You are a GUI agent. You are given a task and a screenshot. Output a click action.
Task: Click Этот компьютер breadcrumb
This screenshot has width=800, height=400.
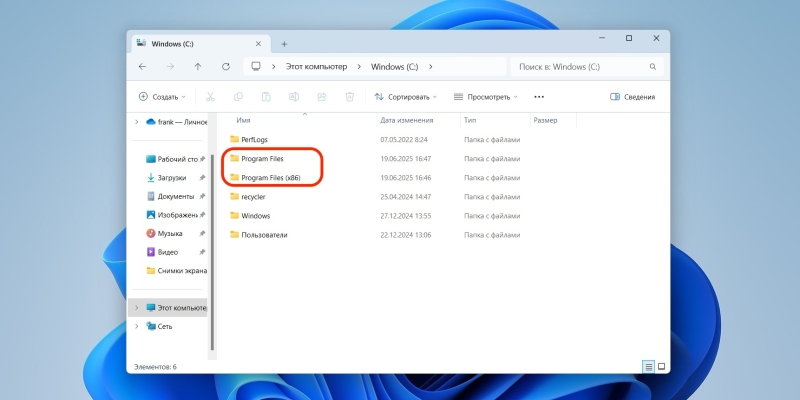(316, 67)
